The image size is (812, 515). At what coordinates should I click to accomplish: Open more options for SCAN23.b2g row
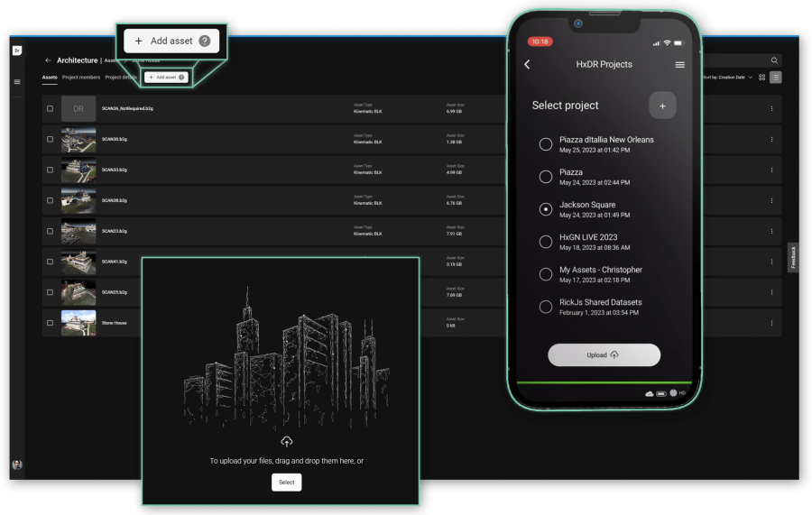tap(771, 231)
